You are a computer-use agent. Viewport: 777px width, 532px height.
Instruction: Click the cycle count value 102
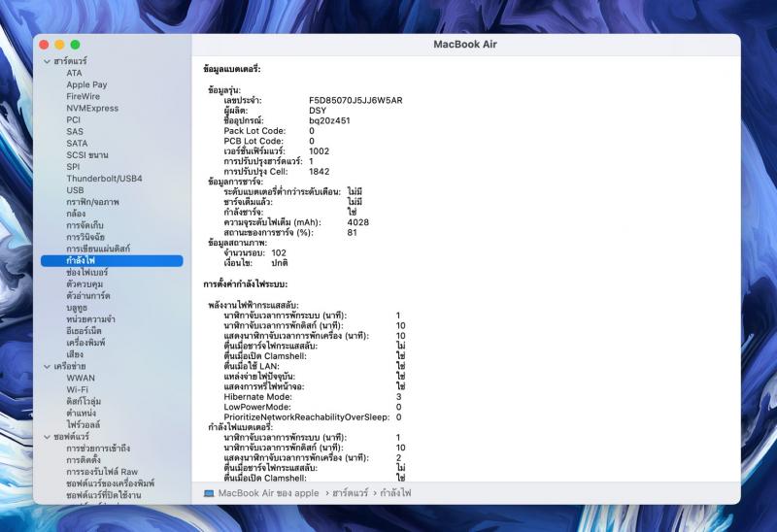point(279,253)
